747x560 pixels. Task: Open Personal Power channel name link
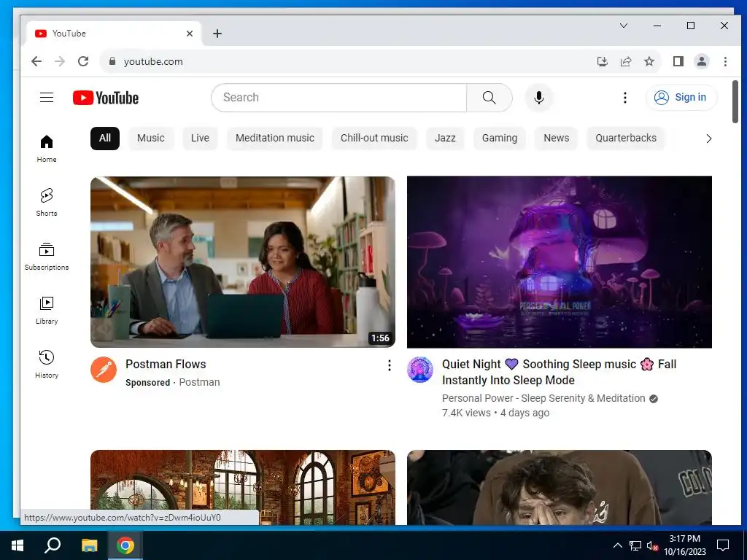tap(543, 399)
